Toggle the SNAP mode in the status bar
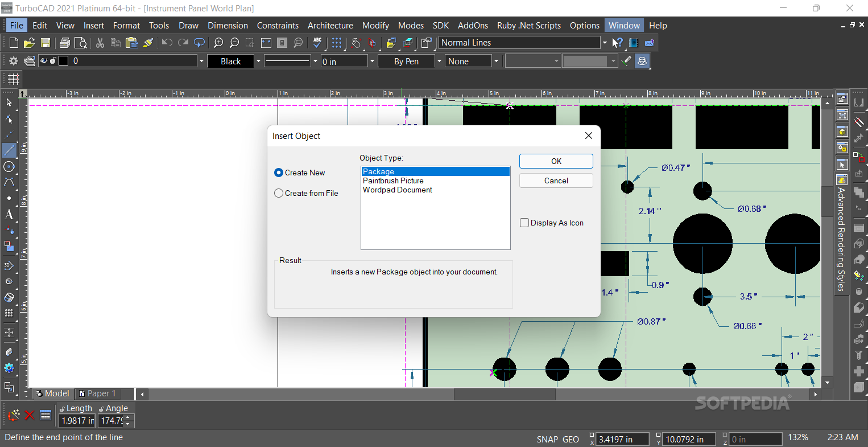 (x=547, y=440)
